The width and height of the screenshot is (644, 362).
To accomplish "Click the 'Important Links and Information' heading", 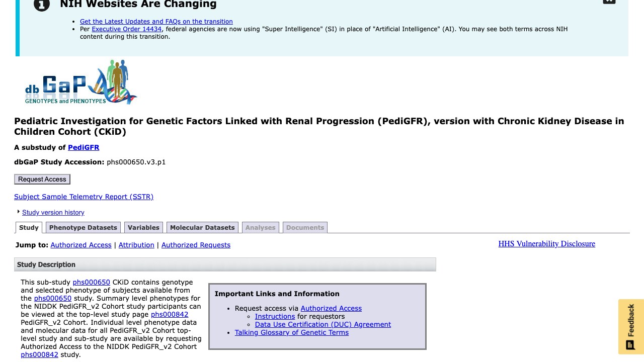I will [277, 294].
